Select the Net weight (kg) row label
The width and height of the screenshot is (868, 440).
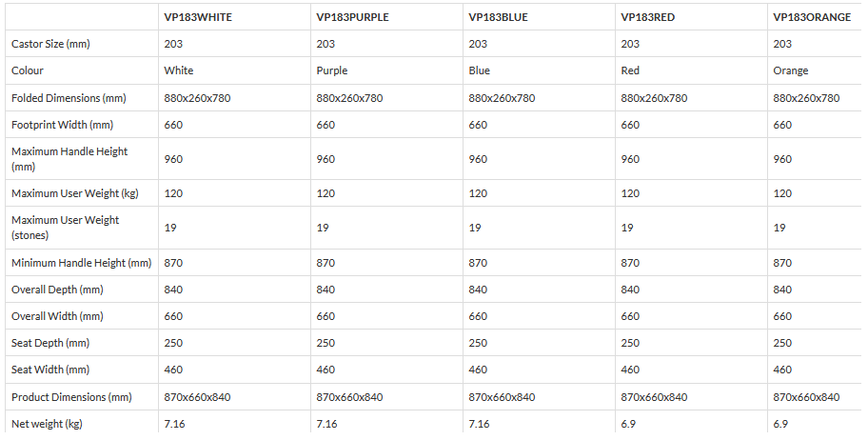pos(47,424)
